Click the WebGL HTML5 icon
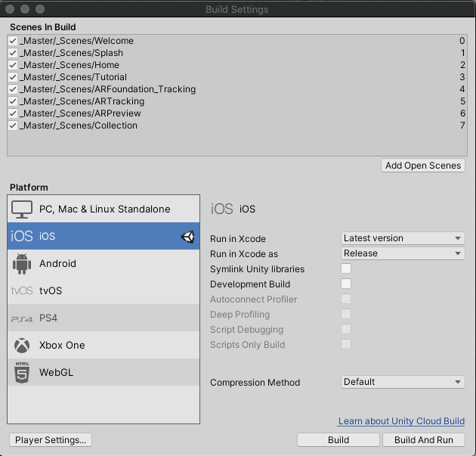Image resolution: width=476 pixels, height=456 pixels. 22,373
